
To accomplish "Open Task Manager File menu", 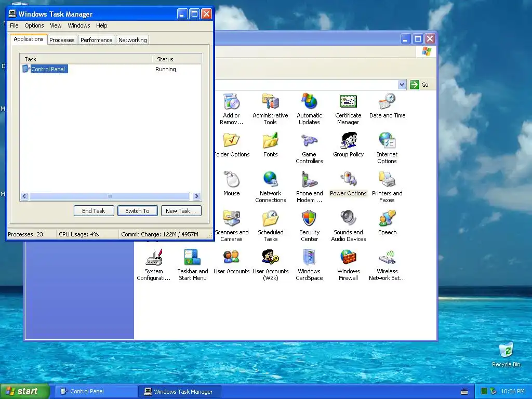I will (x=14, y=25).
